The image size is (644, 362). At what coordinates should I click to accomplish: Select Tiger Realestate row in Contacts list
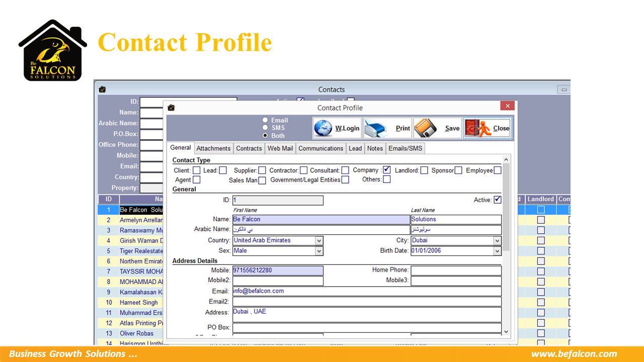141,251
